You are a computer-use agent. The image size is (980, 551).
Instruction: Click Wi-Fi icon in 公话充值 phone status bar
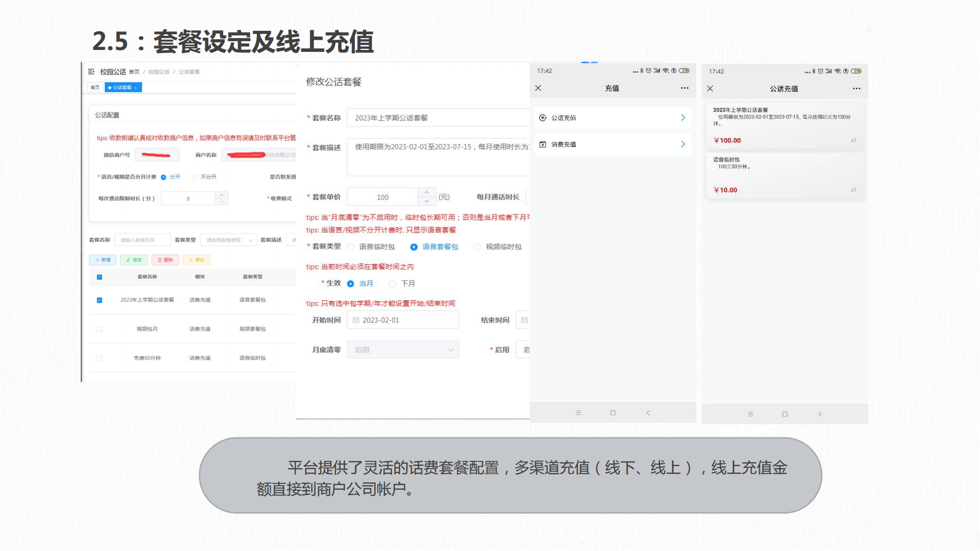[837, 72]
